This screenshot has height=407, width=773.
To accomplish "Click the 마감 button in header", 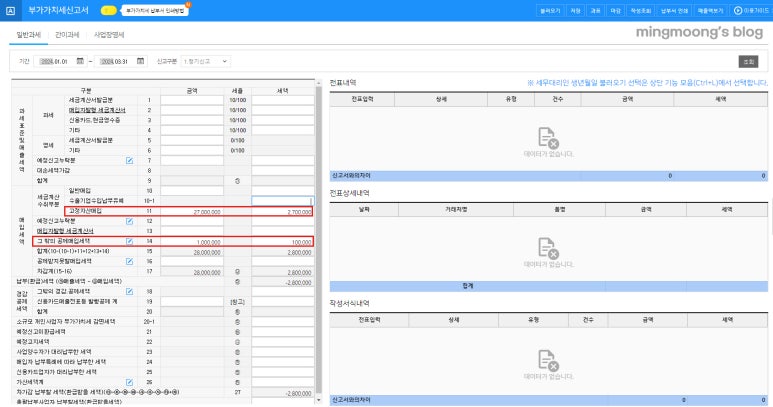I will 615,10.
